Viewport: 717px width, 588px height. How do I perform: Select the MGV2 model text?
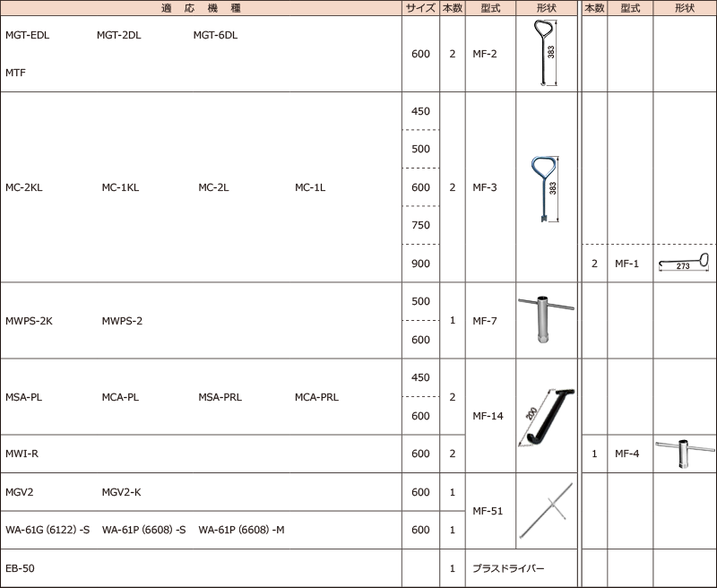tap(19, 492)
